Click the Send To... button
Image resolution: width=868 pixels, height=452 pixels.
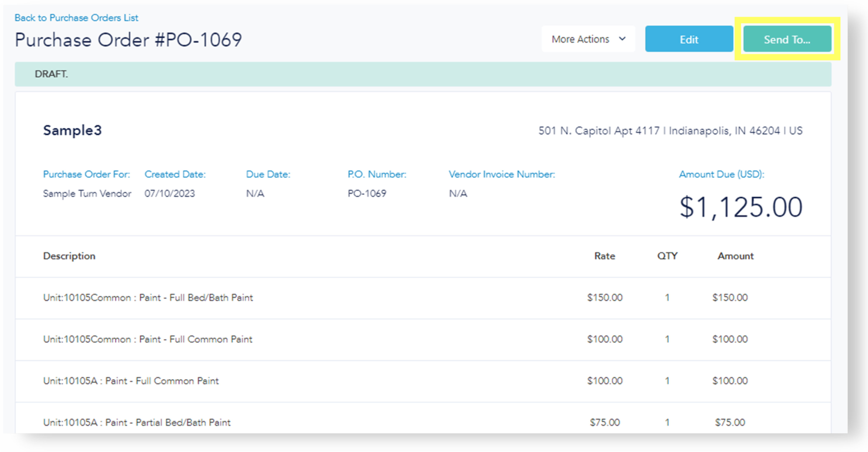pos(787,39)
